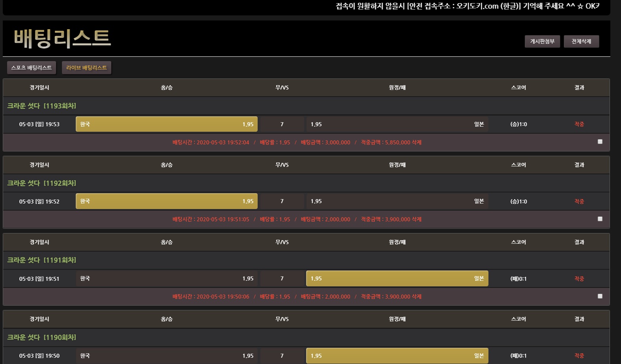
Task: Delete the bet placed at 19:51:05
Action: tap(417, 219)
